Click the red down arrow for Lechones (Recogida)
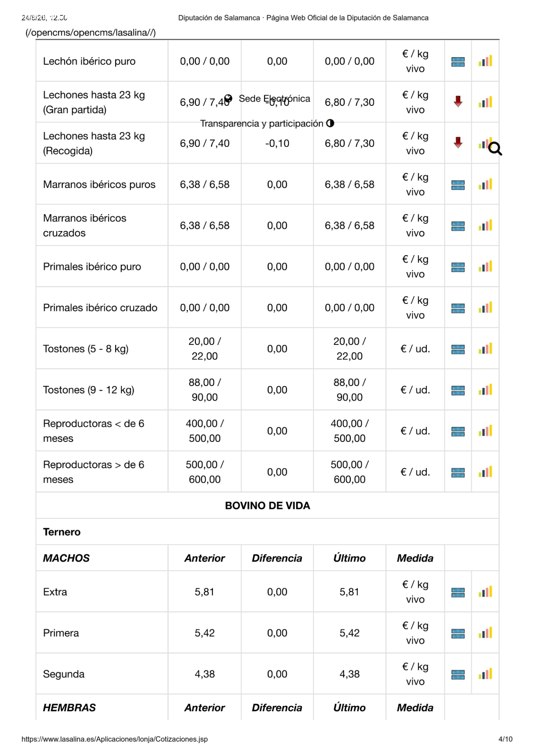 coord(458,143)
